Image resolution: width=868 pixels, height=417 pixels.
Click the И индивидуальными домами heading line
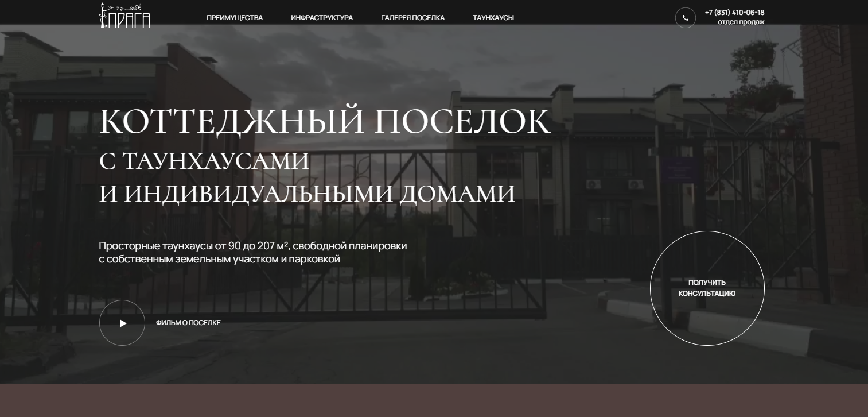[307, 194]
